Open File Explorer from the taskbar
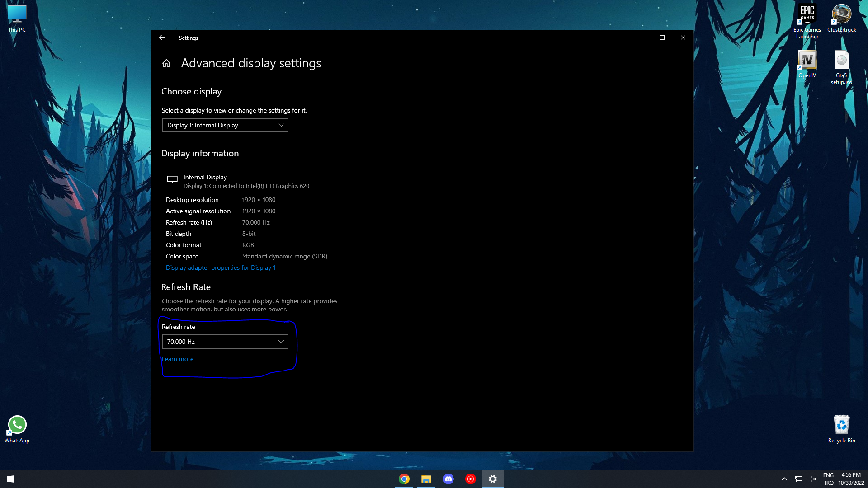Viewport: 868px width, 488px height. [x=426, y=479]
